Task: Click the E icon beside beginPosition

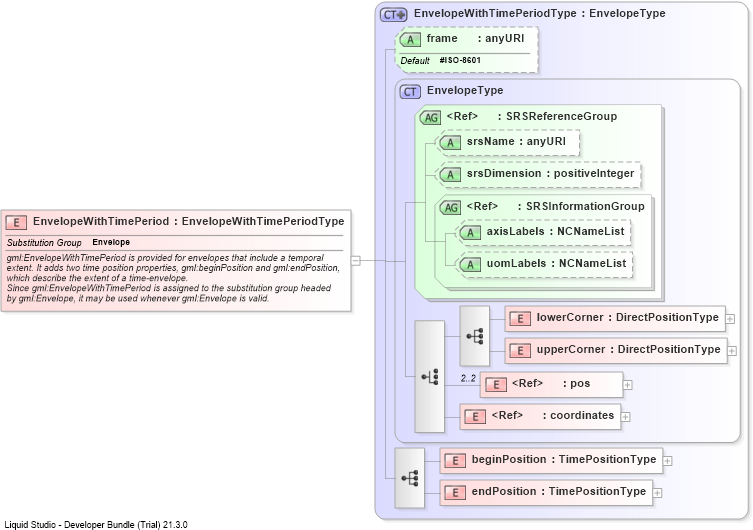Action: click(x=455, y=460)
